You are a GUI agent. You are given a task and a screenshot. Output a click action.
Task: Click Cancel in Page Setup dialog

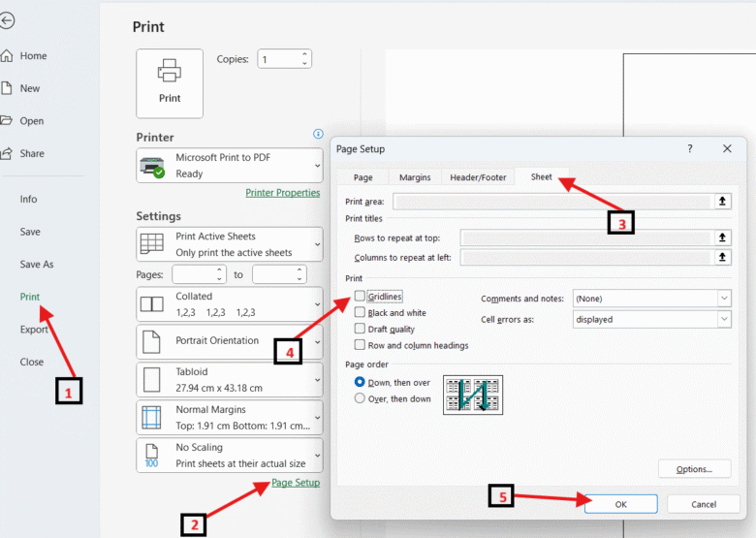(x=704, y=504)
